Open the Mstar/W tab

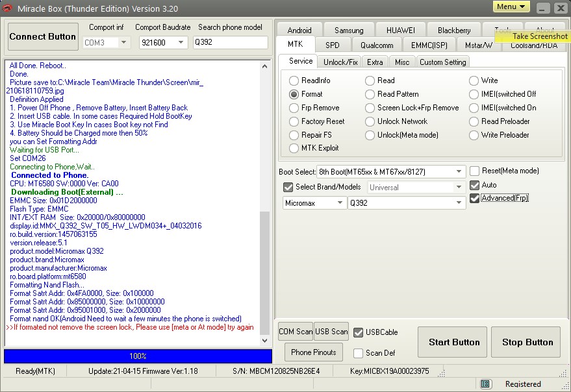[479, 45]
